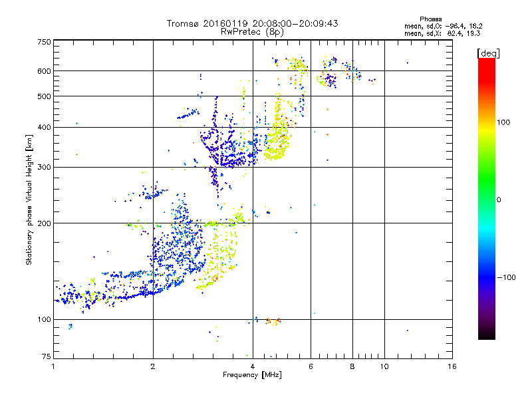This screenshot has height=399, width=532.
Task: Click the '[deg]' colorbar unit label
Action: click(488, 53)
